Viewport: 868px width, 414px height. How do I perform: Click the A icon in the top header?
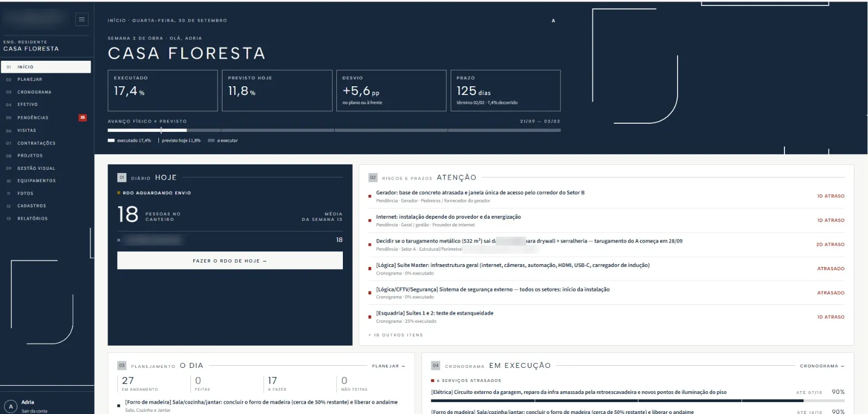pos(553,21)
